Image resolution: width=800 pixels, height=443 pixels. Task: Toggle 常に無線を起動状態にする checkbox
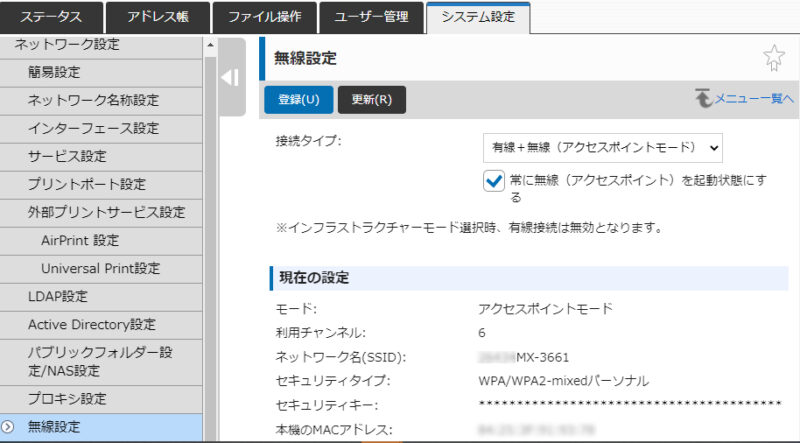pyautogui.click(x=493, y=180)
